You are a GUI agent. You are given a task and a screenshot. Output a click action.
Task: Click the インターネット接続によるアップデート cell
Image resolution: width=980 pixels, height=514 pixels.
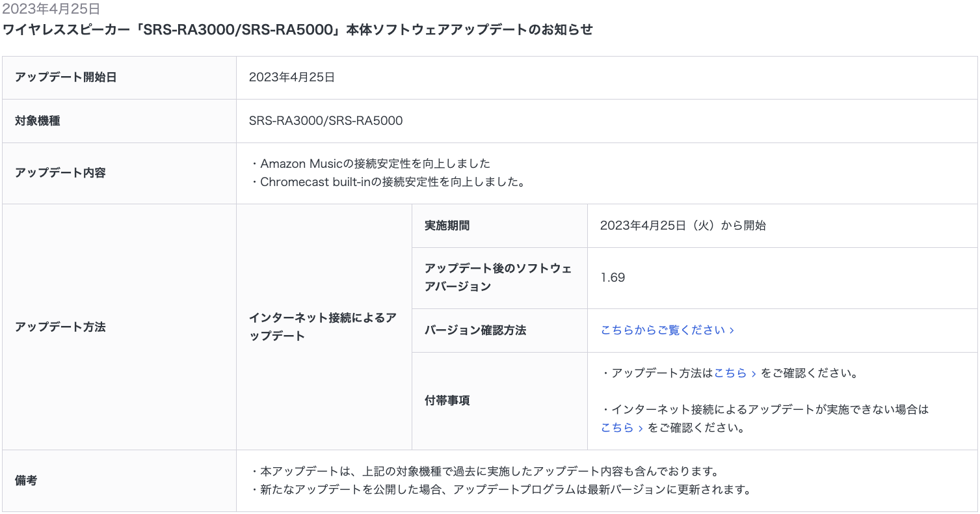pyautogui.click(x=323, y=327)
